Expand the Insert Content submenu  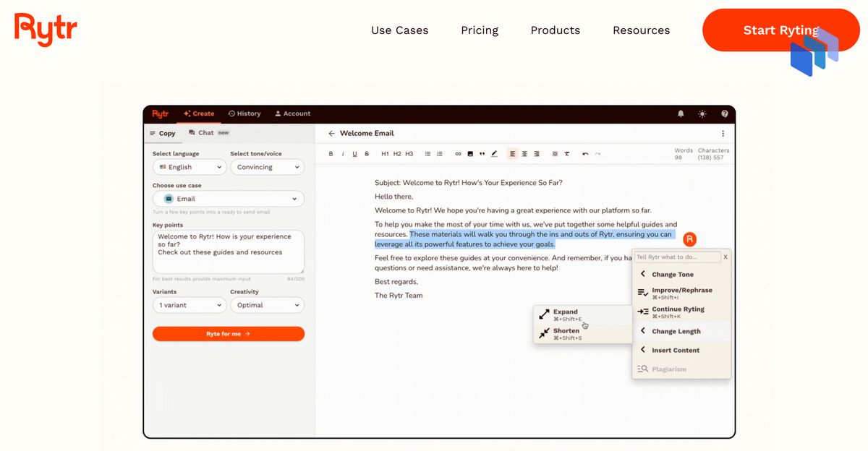click(x=681, y=350)
